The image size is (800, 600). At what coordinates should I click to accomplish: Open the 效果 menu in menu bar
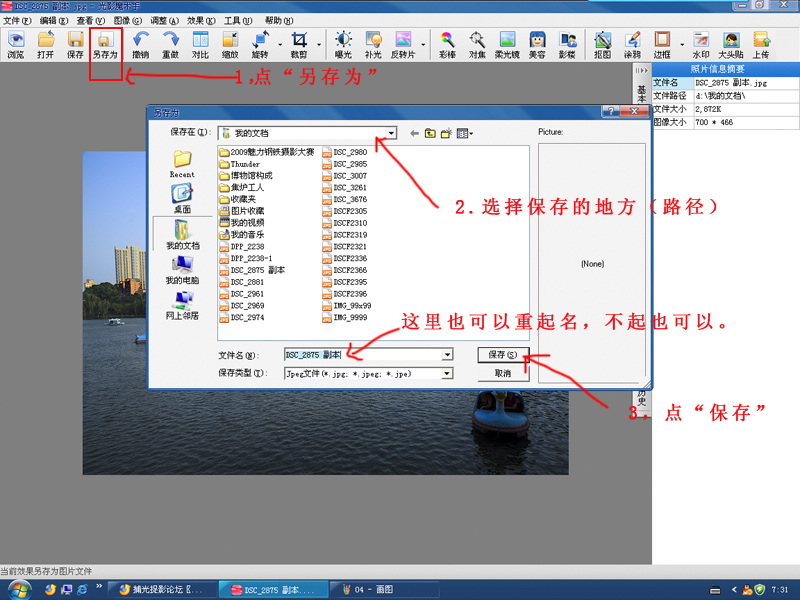tap(200, 20)
